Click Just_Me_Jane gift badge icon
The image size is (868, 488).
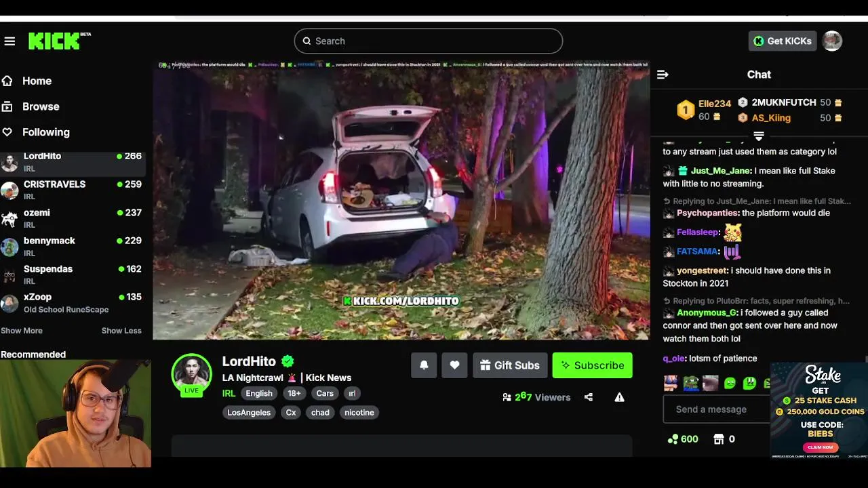683,171
